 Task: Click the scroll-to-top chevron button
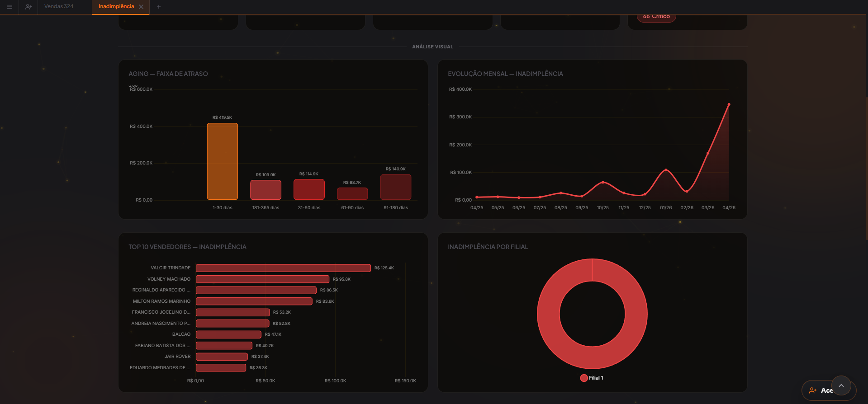tap(841, 385)
